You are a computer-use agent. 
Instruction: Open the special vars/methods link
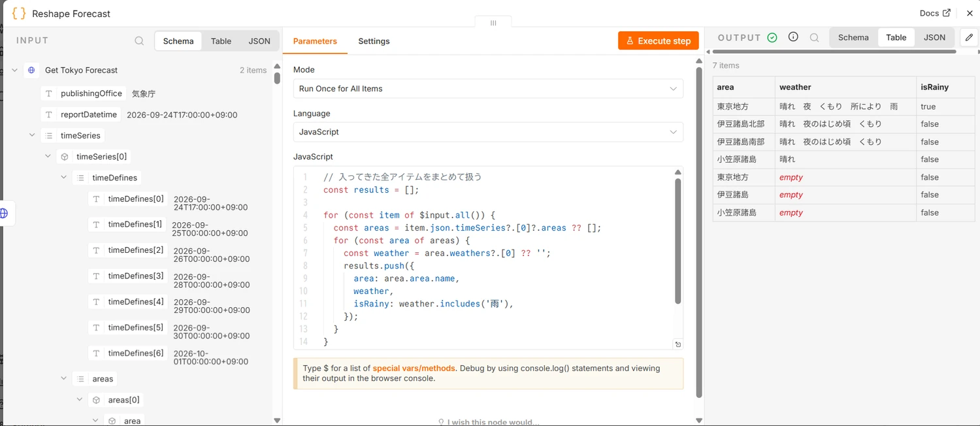(414, 369)
